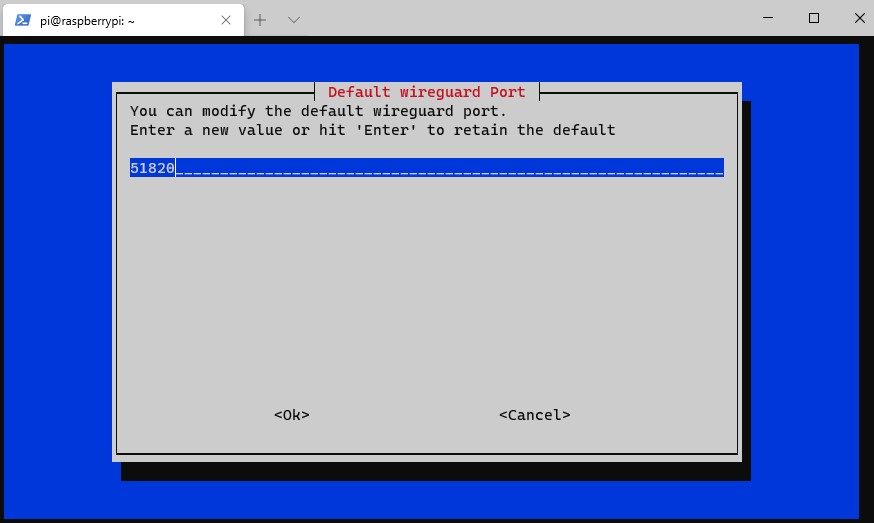Close the terminal window
Screen dimensions: 874x523
point(860,18)
